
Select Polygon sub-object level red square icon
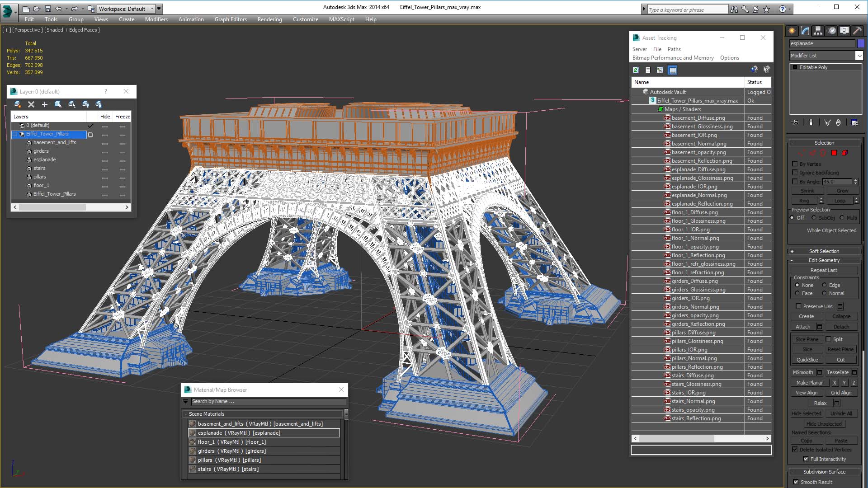[x=834, y=153]
